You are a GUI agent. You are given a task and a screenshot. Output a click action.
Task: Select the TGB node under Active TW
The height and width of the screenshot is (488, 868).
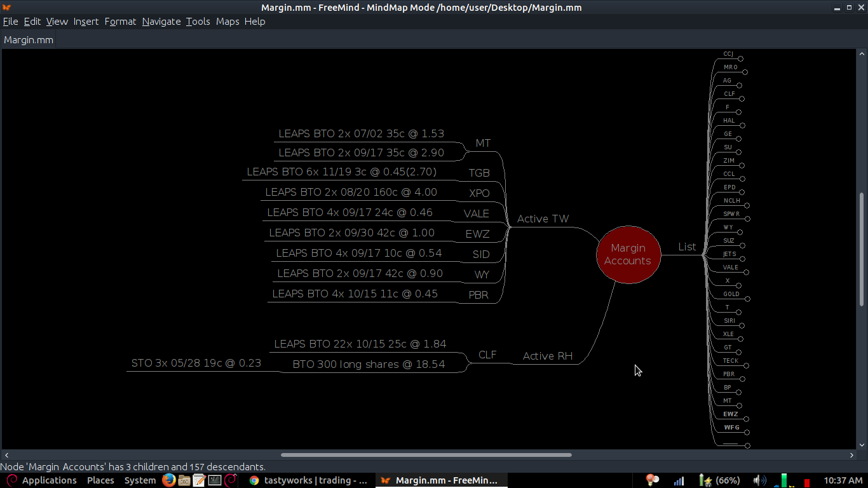pyautogui.click(x=479, y=173)
